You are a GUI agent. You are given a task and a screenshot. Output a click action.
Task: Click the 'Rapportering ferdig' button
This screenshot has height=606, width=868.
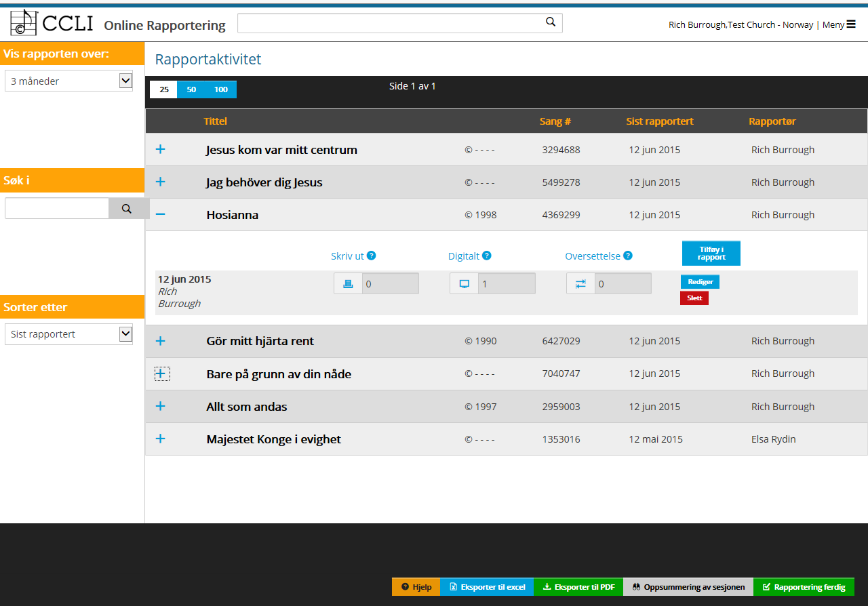(804, 587)
